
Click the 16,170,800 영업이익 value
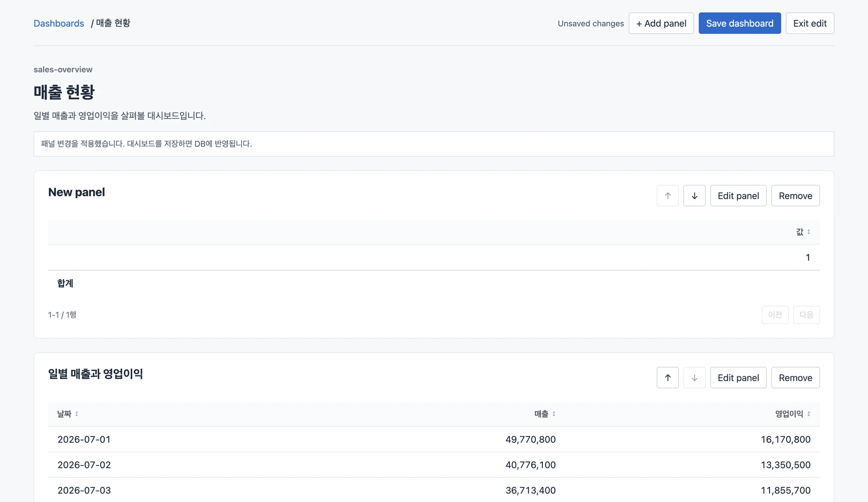(786, 440)
